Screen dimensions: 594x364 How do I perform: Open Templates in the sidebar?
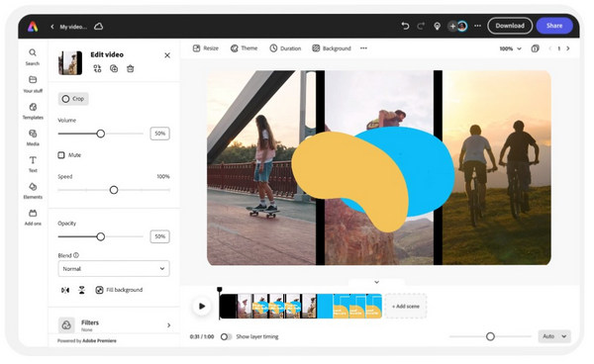tap(33, 111)
